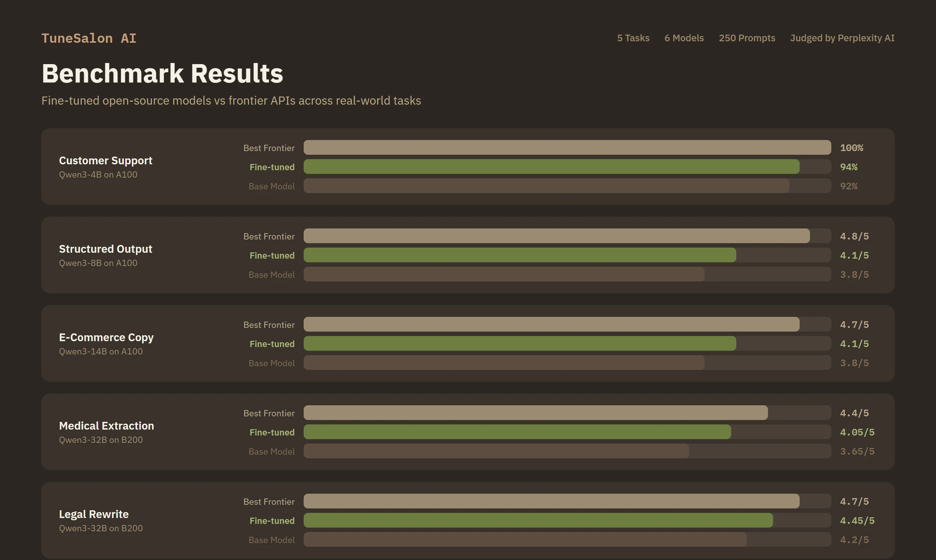The height and width of the screenshot is (560, 936).
Task: Click the Structured Output card title
Action: tap(105, 249)
